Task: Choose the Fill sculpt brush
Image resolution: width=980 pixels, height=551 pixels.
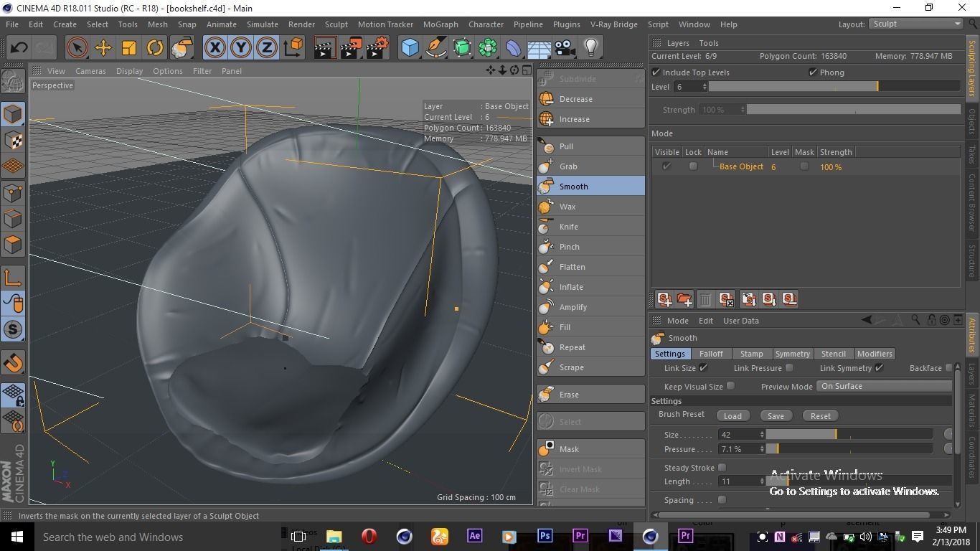Action: click(590, 327)
